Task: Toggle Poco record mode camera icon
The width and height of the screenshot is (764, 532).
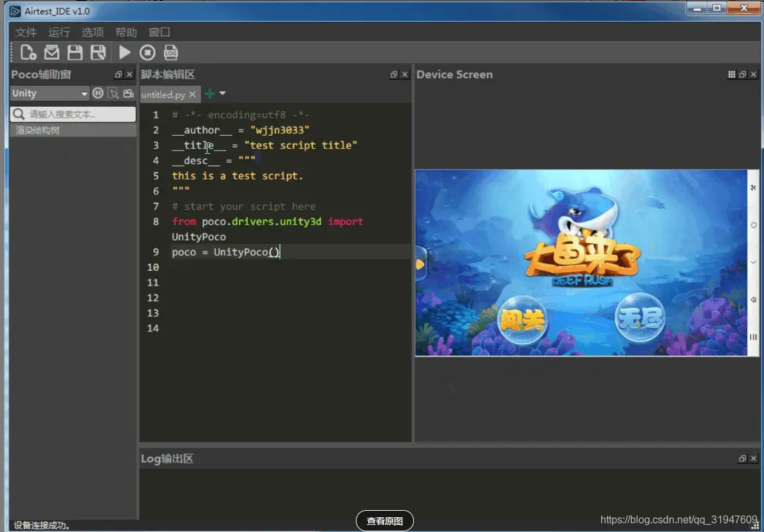Action: [x=128, y=93]
